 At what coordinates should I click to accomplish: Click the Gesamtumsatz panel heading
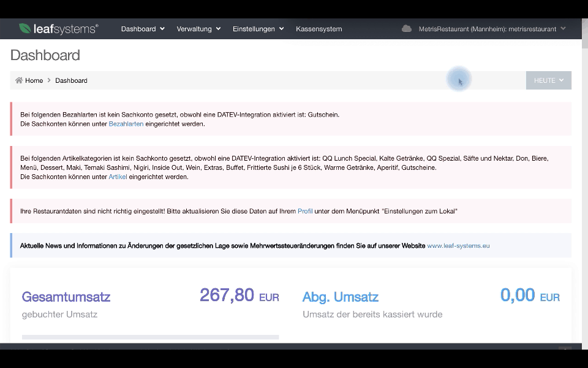click(x=65, y=297)
